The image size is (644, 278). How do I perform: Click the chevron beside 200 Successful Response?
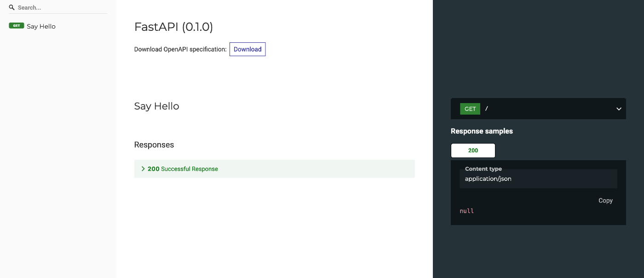coord(143,169)
